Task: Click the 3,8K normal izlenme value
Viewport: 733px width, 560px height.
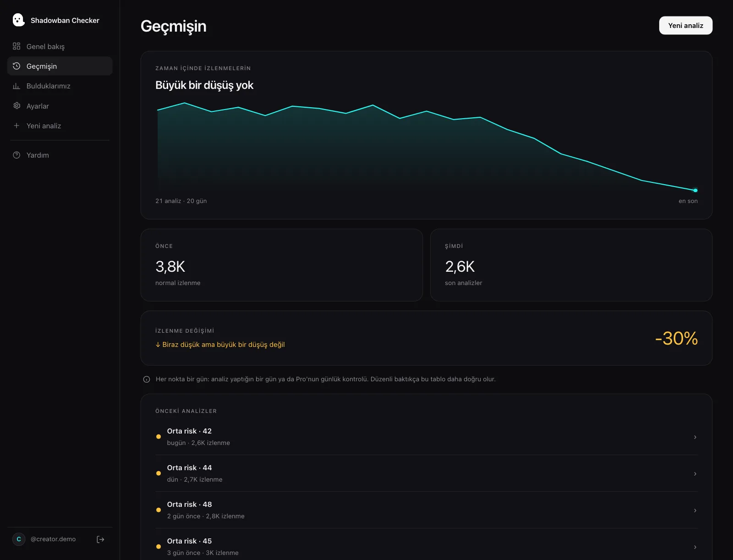Action: click(170, 267)
